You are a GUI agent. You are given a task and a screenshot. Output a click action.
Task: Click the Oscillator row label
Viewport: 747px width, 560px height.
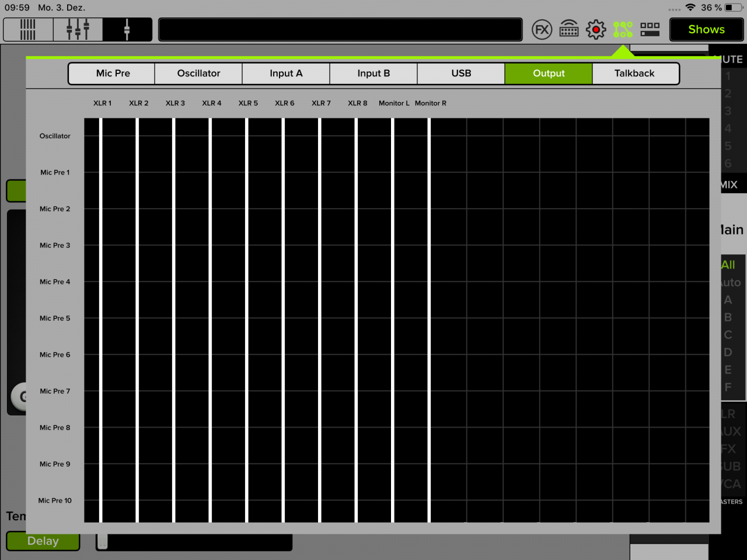pyautogui.click(x=55, y=136)
